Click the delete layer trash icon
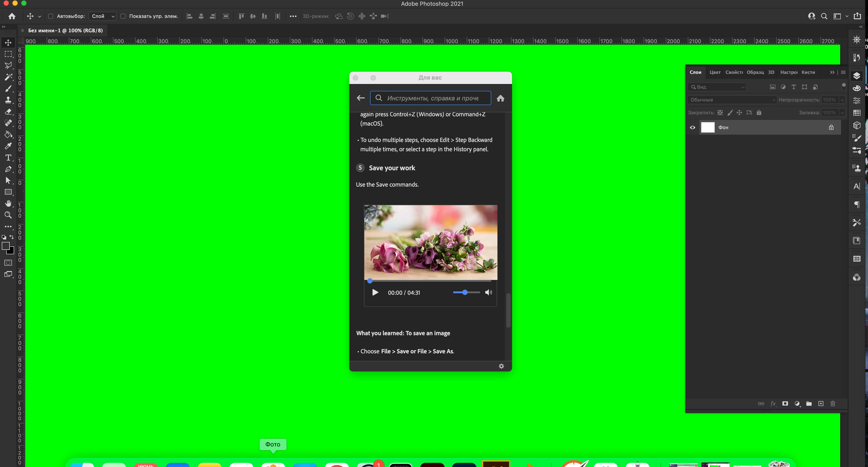868x467 pixels. click(x=833, y=404)
